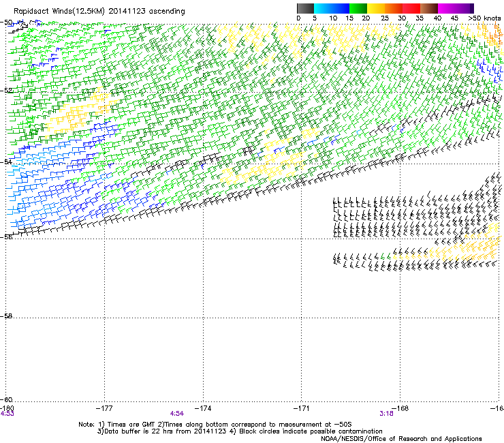
Task: Click the latitude label '-52'
Action: pos(6,91)
